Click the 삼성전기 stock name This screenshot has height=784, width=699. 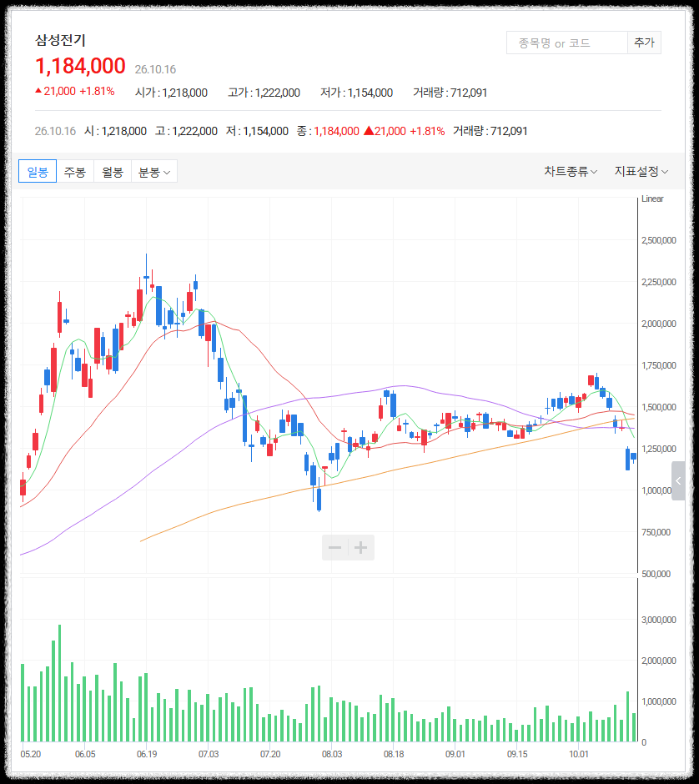pos(61,40)
